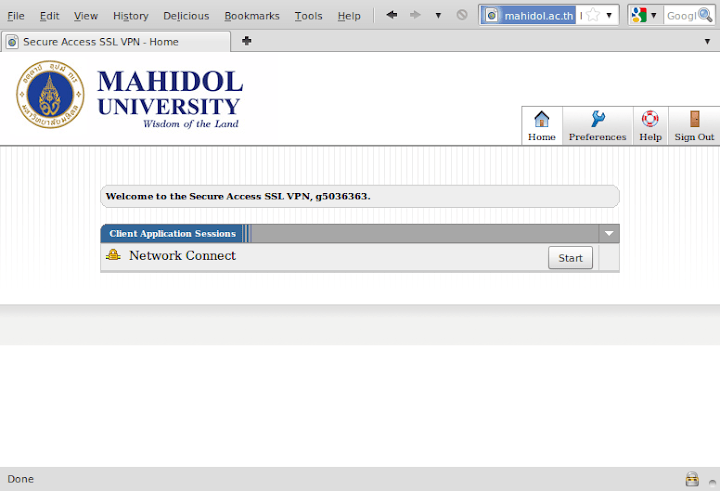Open the Tools menu
The image size is (720, 491).
(x=308, y=16)
